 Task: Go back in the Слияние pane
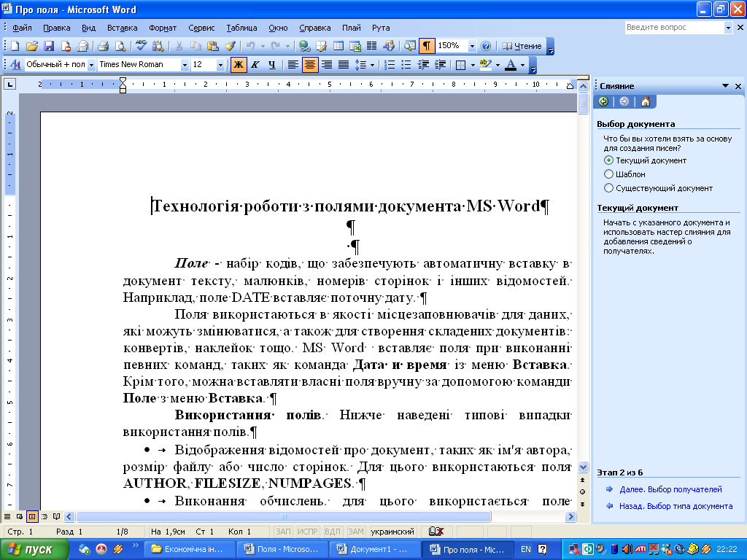point(603,101)
